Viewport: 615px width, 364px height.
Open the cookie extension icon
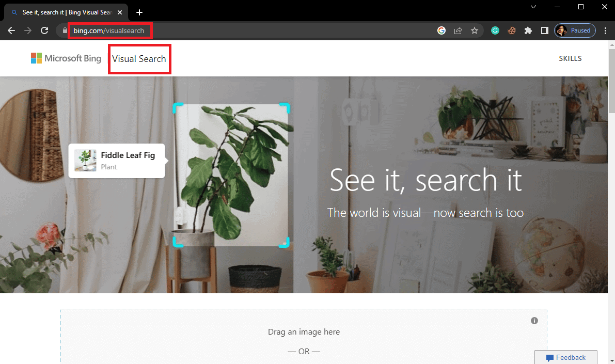tap(512, 30)
